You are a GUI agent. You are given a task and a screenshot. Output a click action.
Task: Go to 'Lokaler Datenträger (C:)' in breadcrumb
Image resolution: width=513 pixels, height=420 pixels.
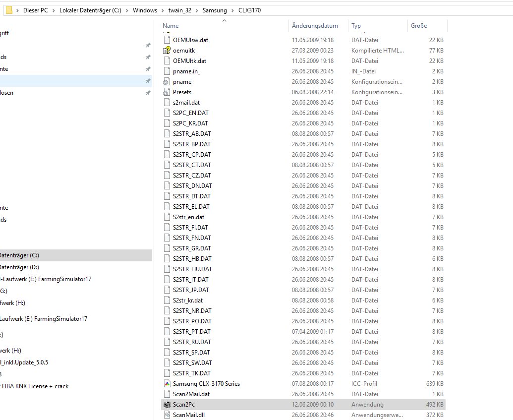coord(90,10)
